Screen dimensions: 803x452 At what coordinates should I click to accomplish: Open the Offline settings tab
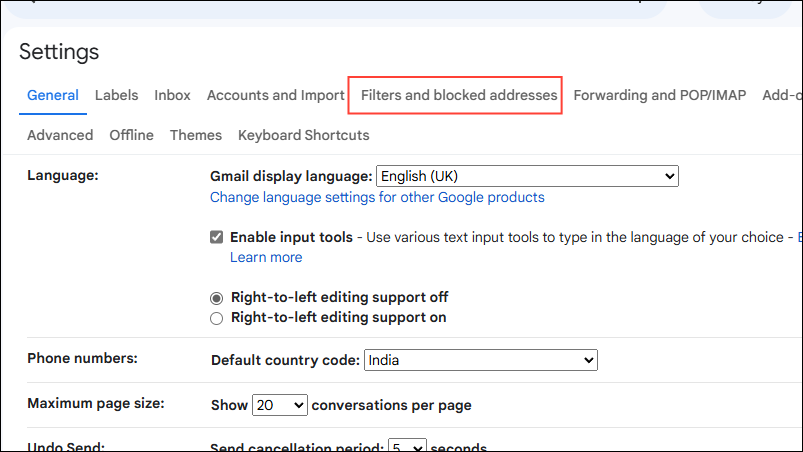[131, 135]
